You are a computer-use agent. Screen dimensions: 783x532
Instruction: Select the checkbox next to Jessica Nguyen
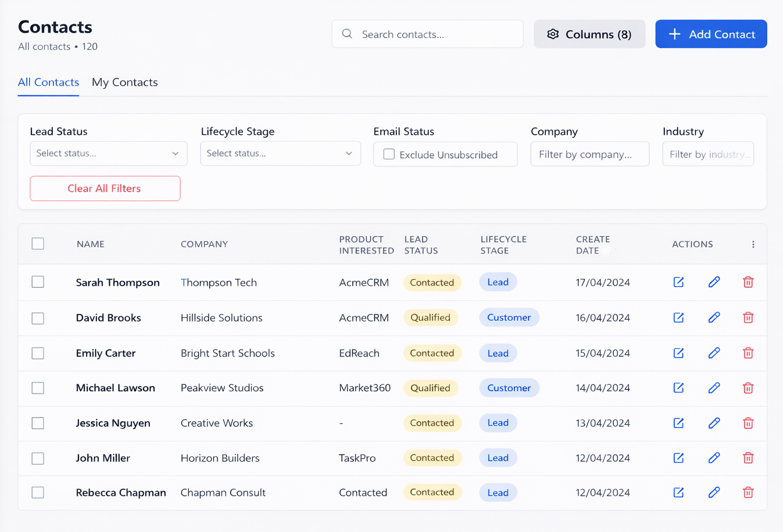click(x=38, y=423)
